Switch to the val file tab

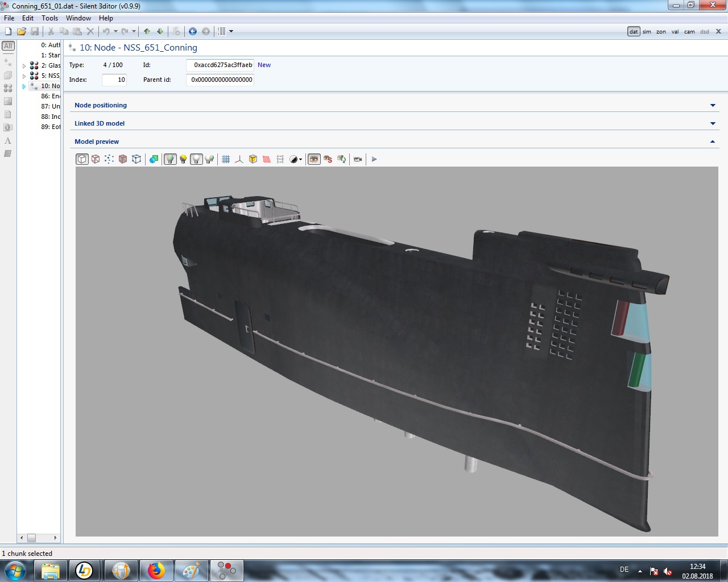click(675, 32)
